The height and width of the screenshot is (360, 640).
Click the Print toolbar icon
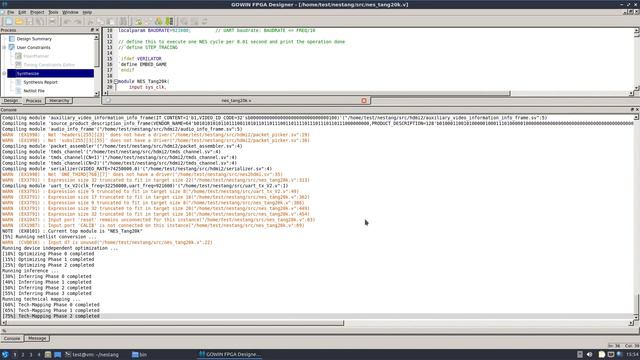click(52, 21)
